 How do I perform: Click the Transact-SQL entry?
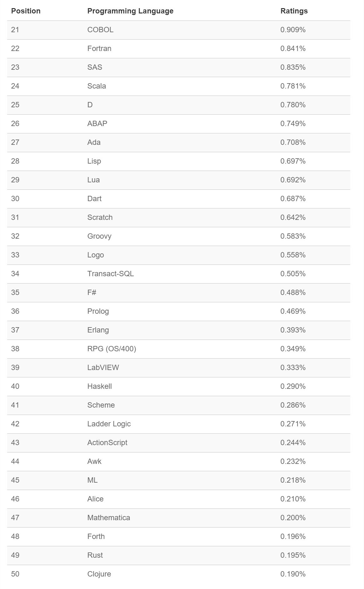pos(111,274)
